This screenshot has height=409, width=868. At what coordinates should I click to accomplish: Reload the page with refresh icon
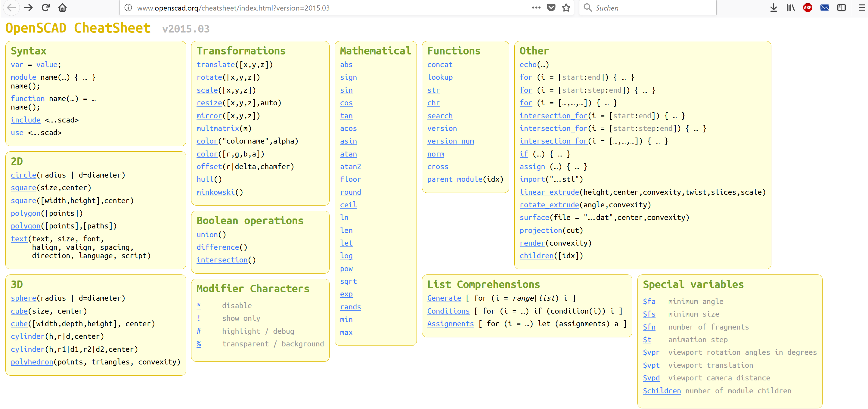click(x=45, y=8)
